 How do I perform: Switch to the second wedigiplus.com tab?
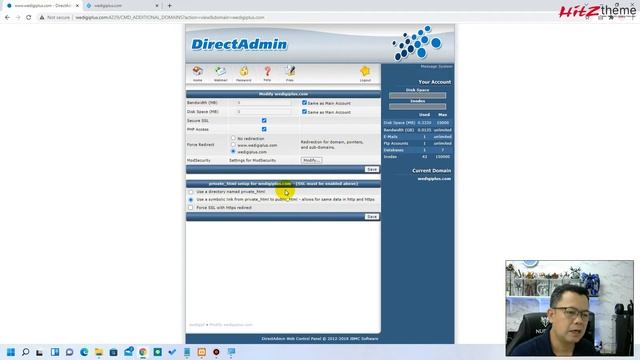point(122,6)
